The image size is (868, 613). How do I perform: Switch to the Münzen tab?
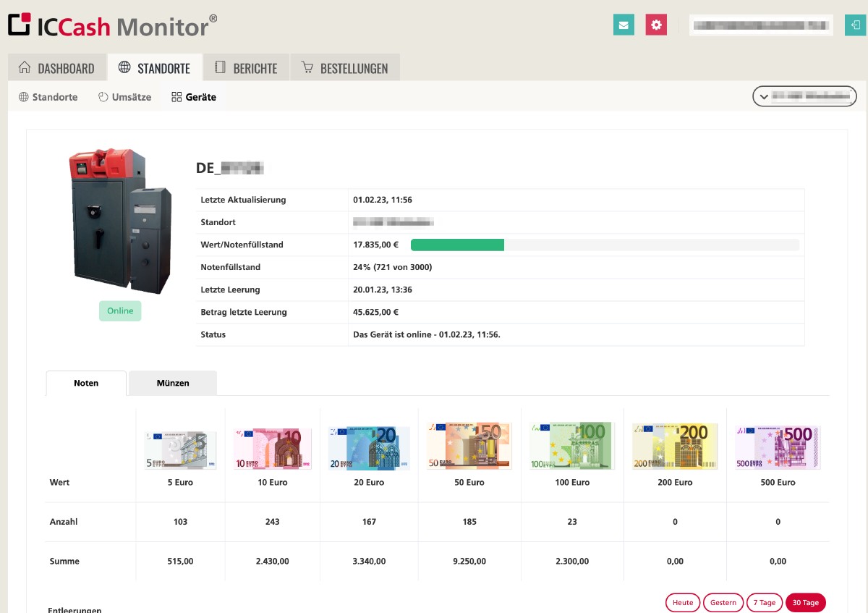click(x=173, y=383)
